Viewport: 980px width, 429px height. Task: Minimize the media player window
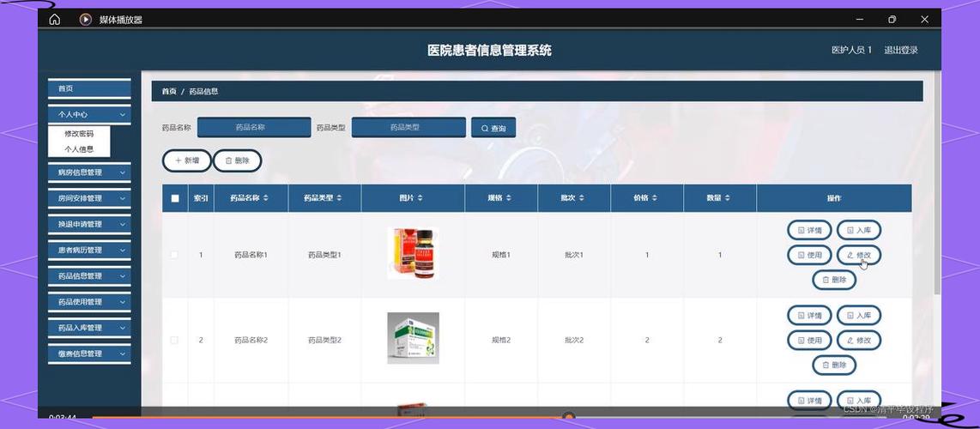coord(860,20)
